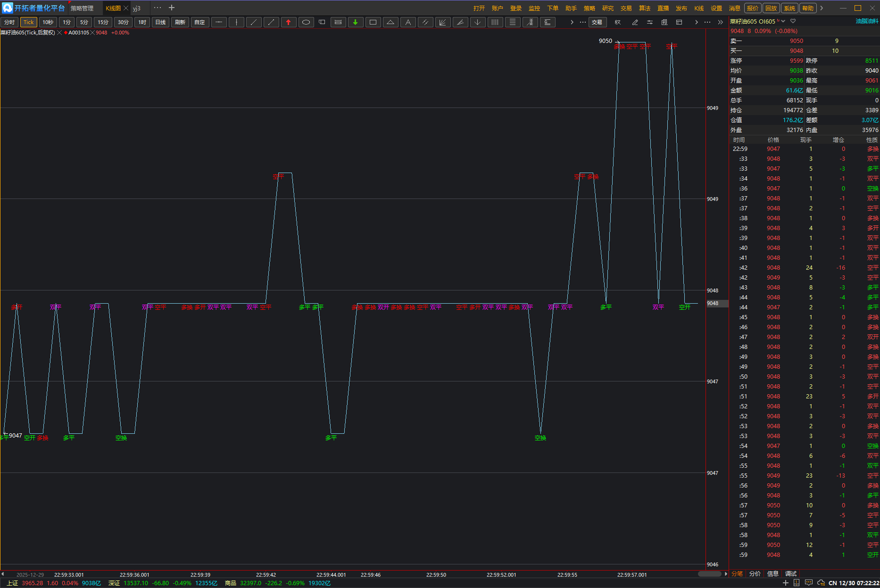
Task: Select the 分笔 tab
Action: pos(737,574)
